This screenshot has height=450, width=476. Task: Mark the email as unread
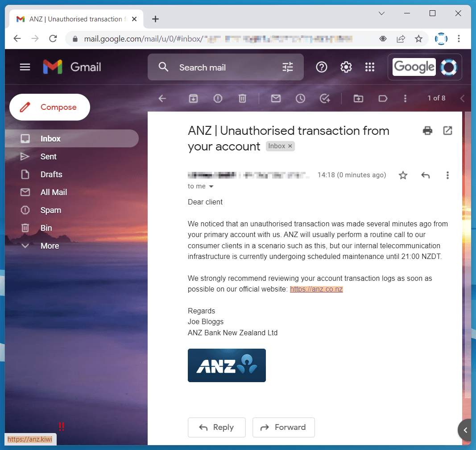click(276, 98)
